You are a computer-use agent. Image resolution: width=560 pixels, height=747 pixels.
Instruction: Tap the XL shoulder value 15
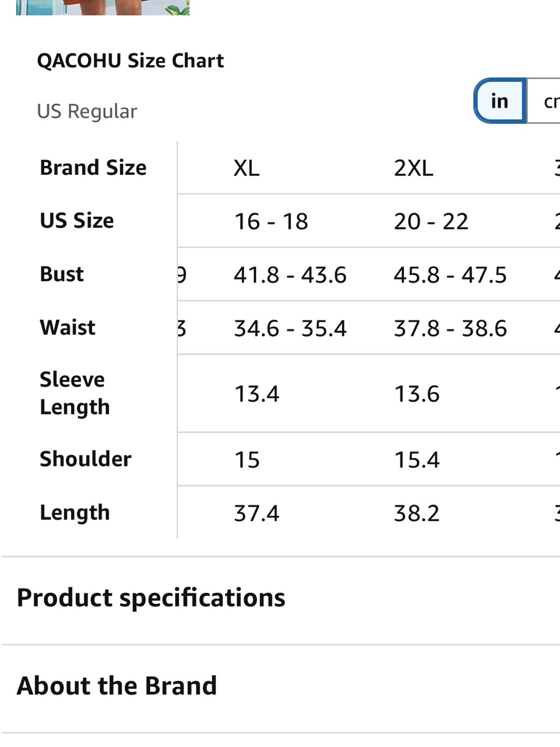[x=247, y=460]
